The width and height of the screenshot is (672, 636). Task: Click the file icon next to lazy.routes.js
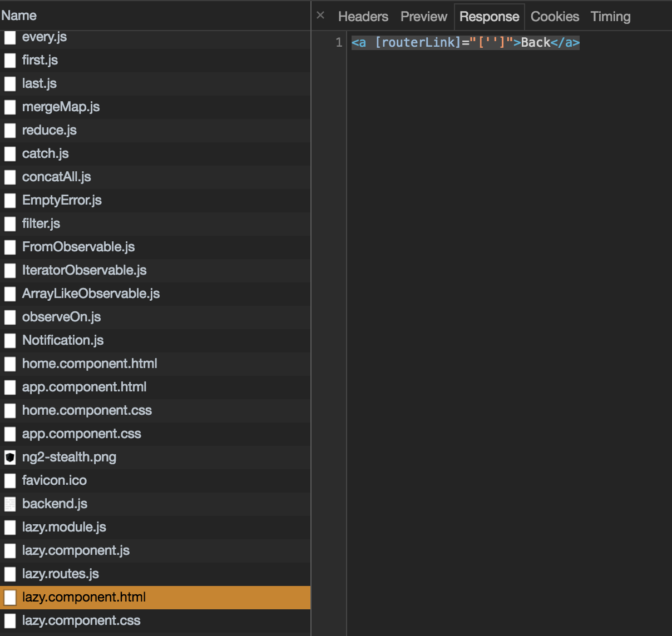click(x=10, y=574)
